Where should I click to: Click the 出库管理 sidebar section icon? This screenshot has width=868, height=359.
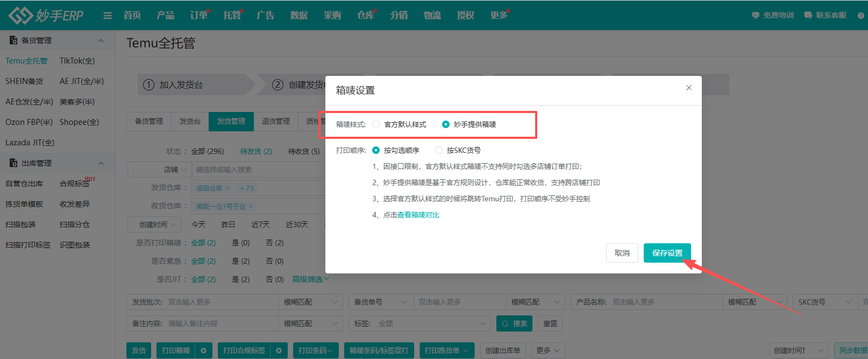[13, 163]
